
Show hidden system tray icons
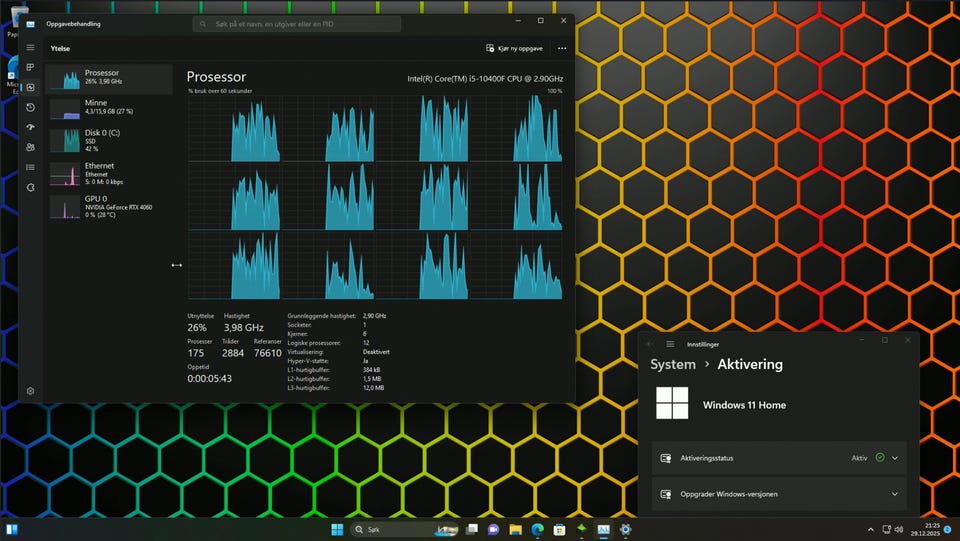click(x=872, y=529)
